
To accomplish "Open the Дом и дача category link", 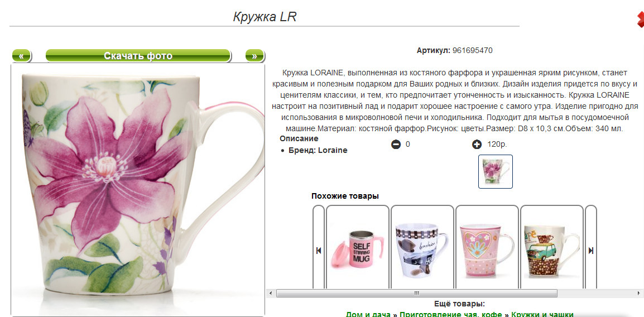I will coord(368,314).
